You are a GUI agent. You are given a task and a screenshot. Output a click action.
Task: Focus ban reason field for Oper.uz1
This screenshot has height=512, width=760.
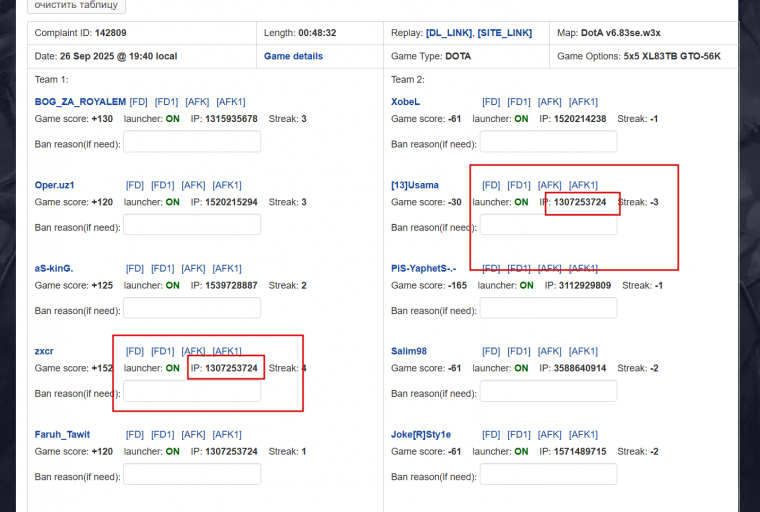point(192,225)
